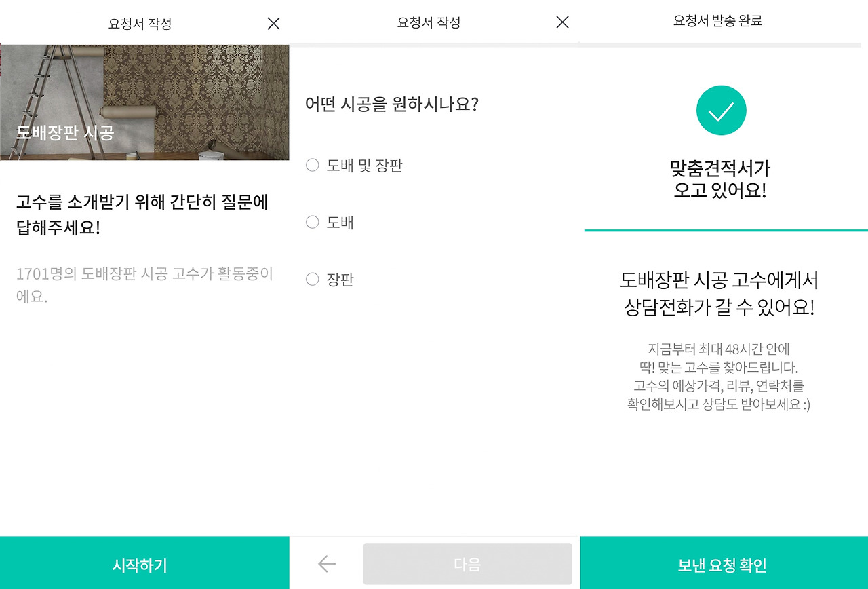Image resolution: width=868 pixels, height=589 pixels.
Task: Click the green checkmark success icon
Action: click(720, 109)
